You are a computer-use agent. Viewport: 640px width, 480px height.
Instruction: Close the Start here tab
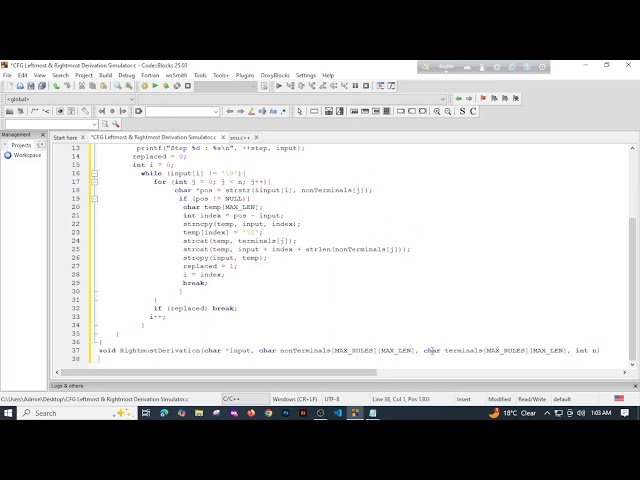[83, 138]
